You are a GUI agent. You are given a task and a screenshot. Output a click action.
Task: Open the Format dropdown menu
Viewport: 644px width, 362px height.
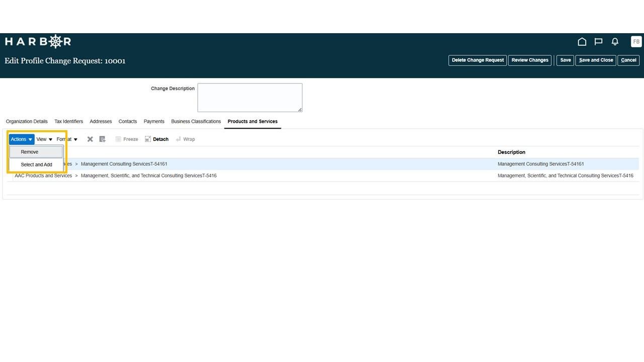[x=67, y=139]
